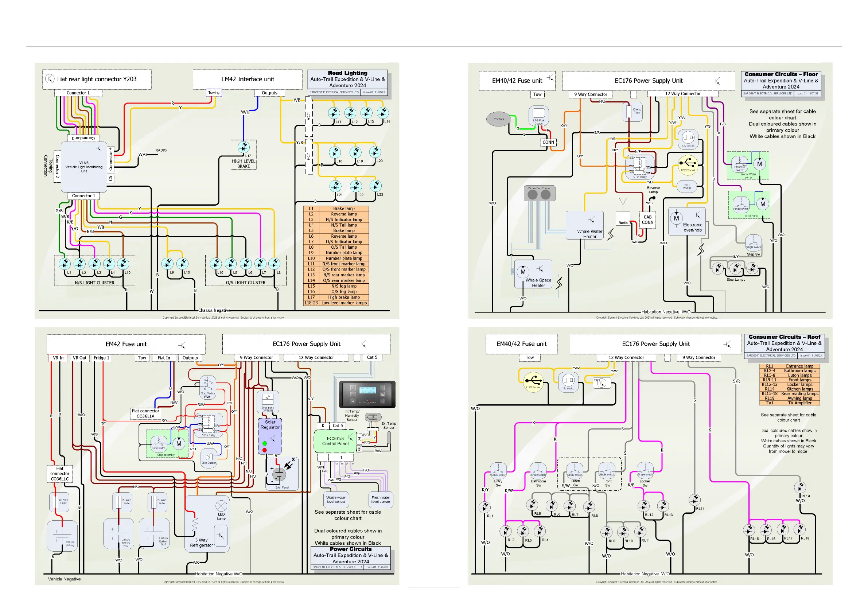Click the LPG Tank symbol

point(498,119)
